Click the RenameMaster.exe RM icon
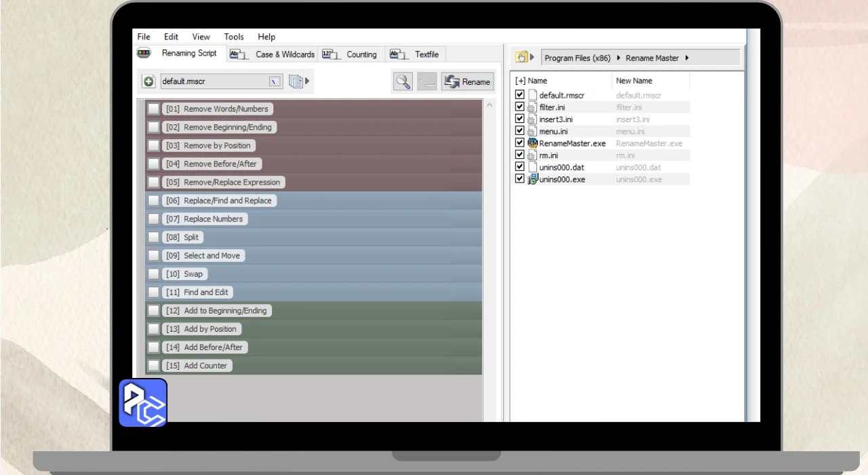Screen dimensions: 868x475 tap(532, 143)
